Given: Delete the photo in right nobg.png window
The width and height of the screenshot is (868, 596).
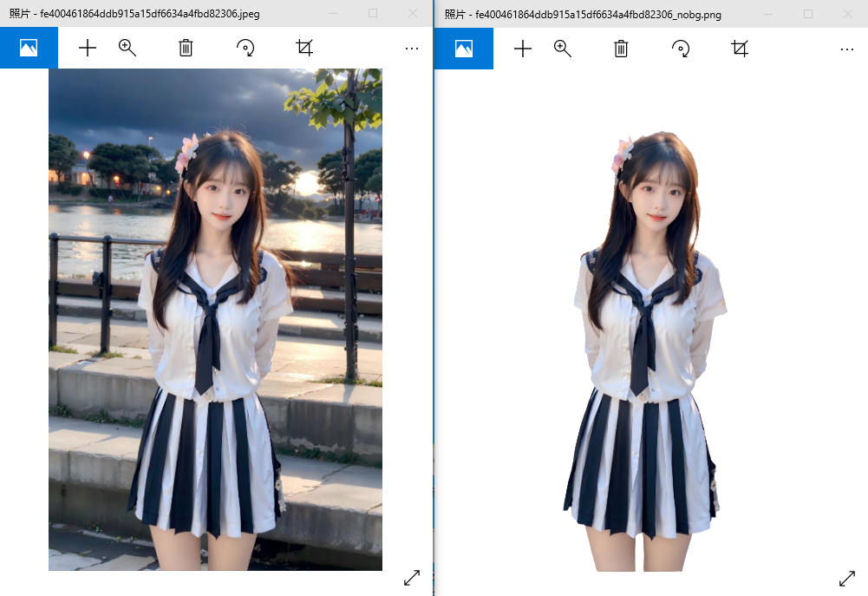Looking at the screenshot, I should [x=621, y=49].
